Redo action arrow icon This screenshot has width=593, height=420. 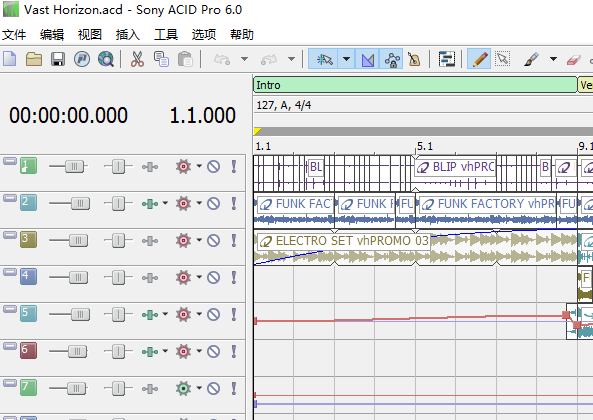tap(269, 59)
